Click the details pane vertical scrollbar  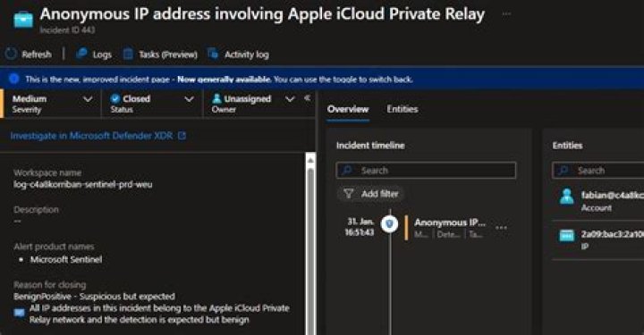(310, 244)
